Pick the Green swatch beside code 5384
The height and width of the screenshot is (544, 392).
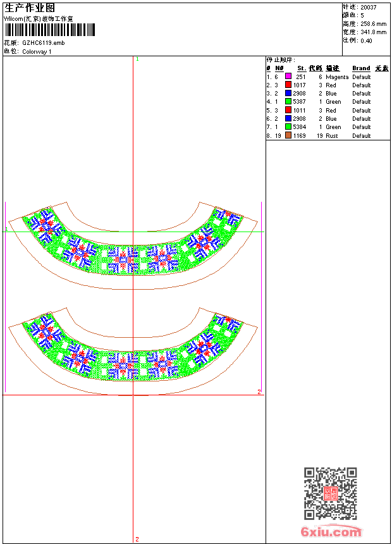click(x=288, y=127)
